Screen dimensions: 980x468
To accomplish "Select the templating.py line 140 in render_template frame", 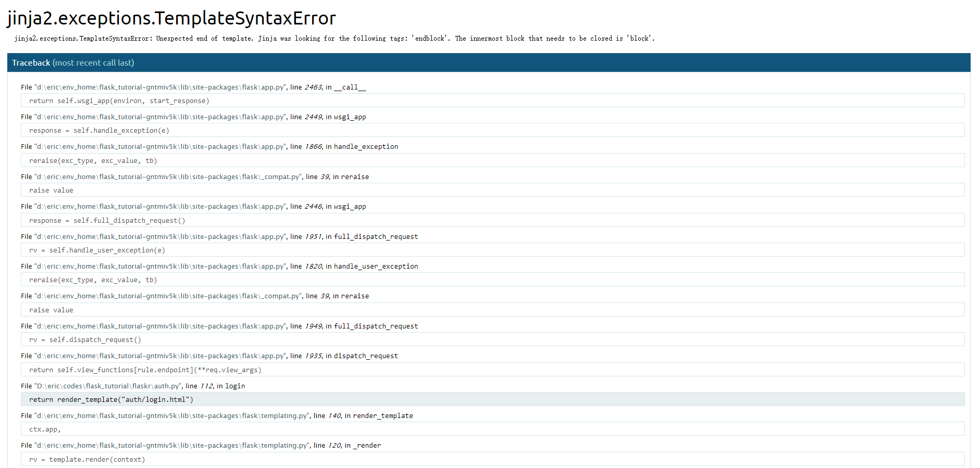I will (x=217, y=415).
